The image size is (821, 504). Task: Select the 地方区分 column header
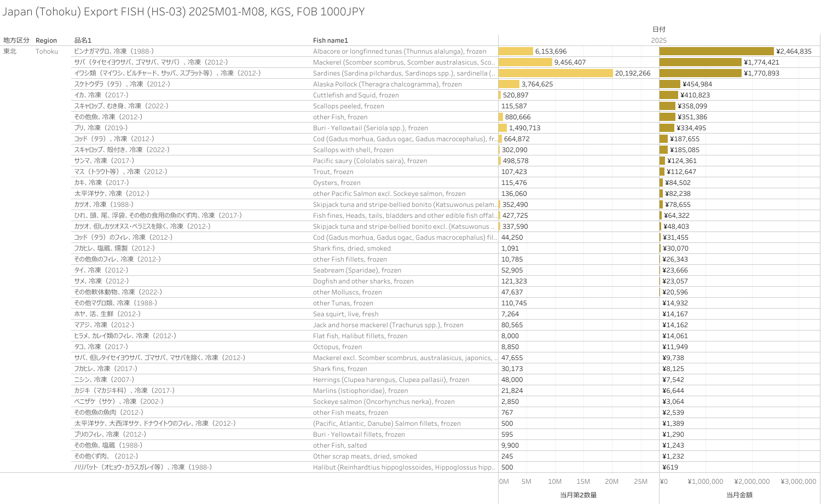(x=16, y=40)
